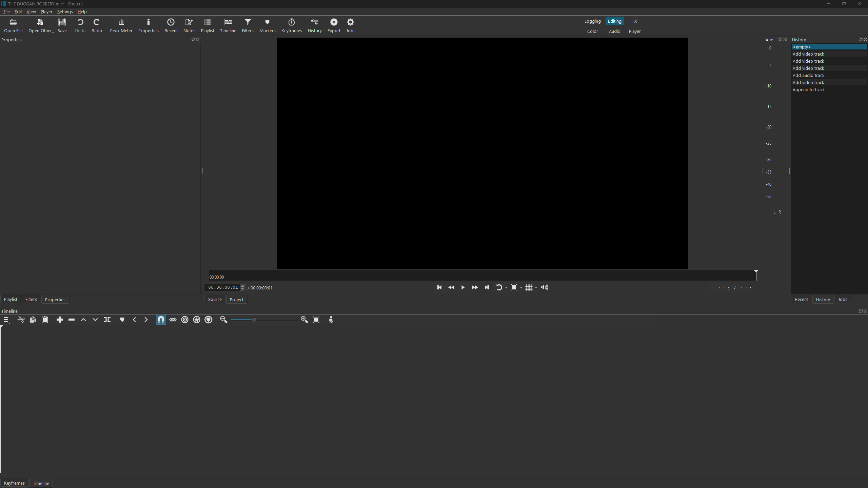Split clip at playhead icon
The width and height of the screenshot is (868, 488).
[107, 320]
